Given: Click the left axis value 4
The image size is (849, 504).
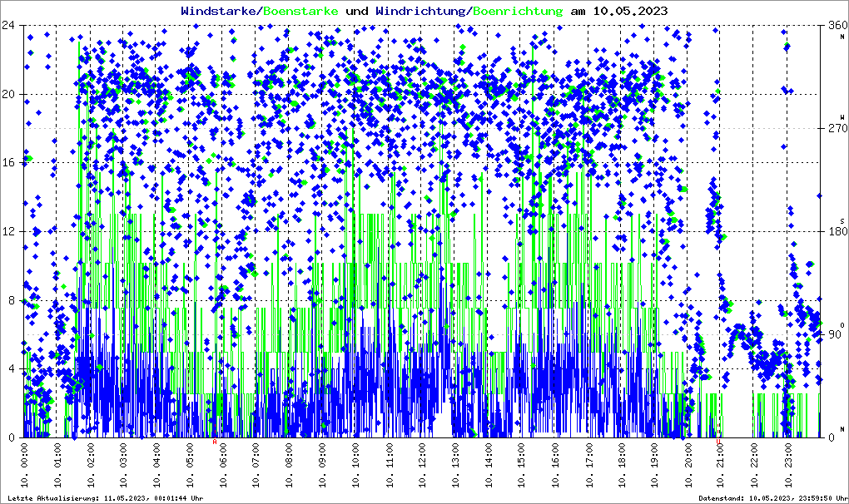Looking at the screenshot, I should point(12,368).
